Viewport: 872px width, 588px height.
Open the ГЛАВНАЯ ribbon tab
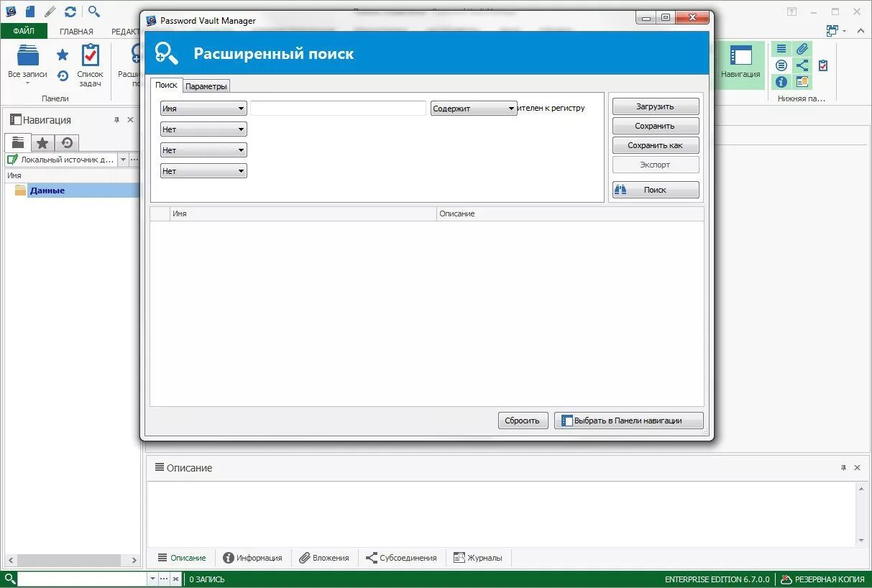[x=76, y=32]
